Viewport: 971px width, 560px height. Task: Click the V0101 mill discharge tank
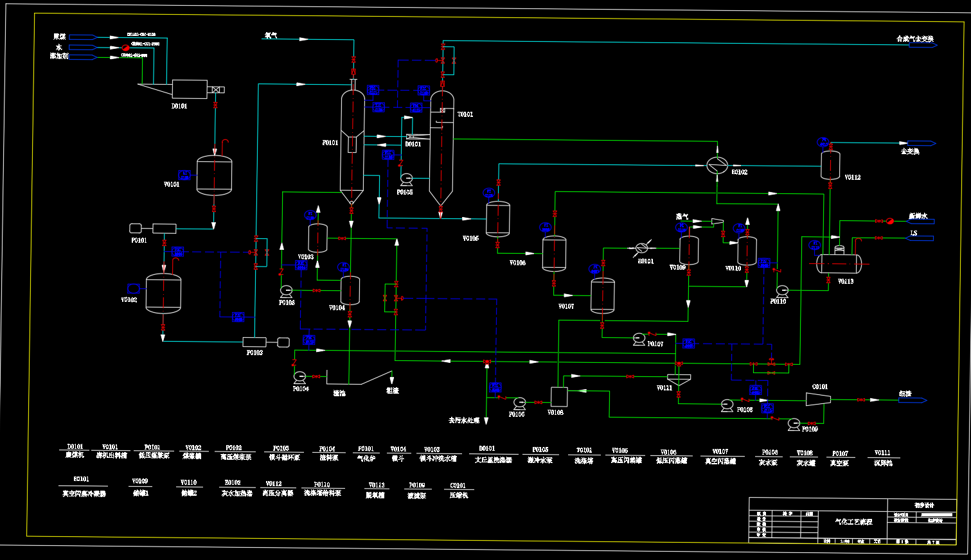pyautogui.click(x=214, y=175)
